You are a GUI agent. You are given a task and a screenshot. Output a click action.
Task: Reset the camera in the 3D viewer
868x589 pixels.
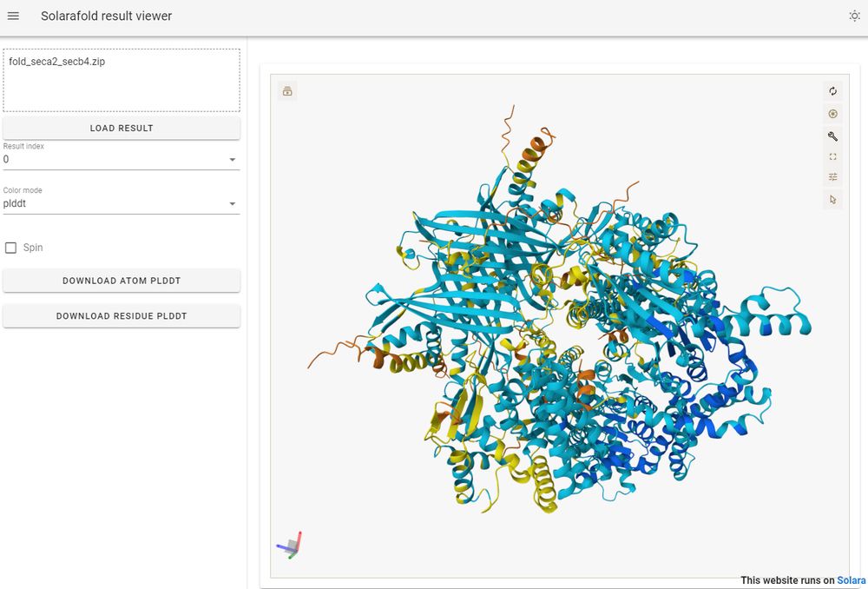tap(832, 91)
